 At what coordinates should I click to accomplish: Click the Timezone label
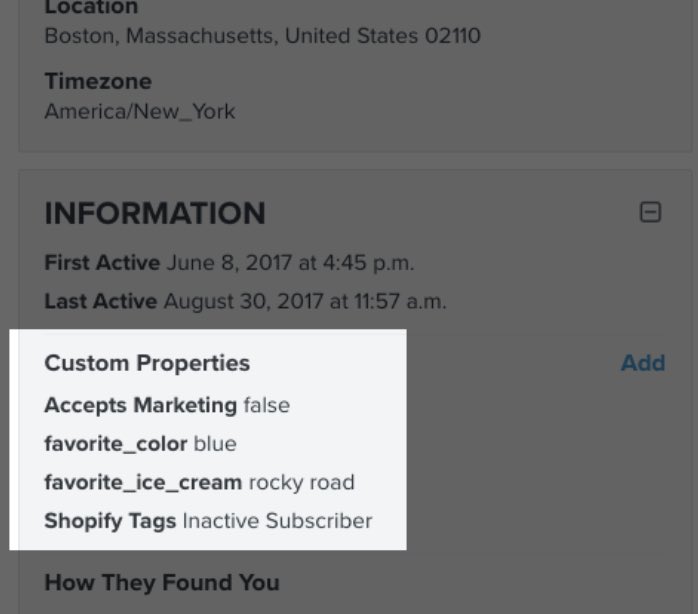[98, 81]
